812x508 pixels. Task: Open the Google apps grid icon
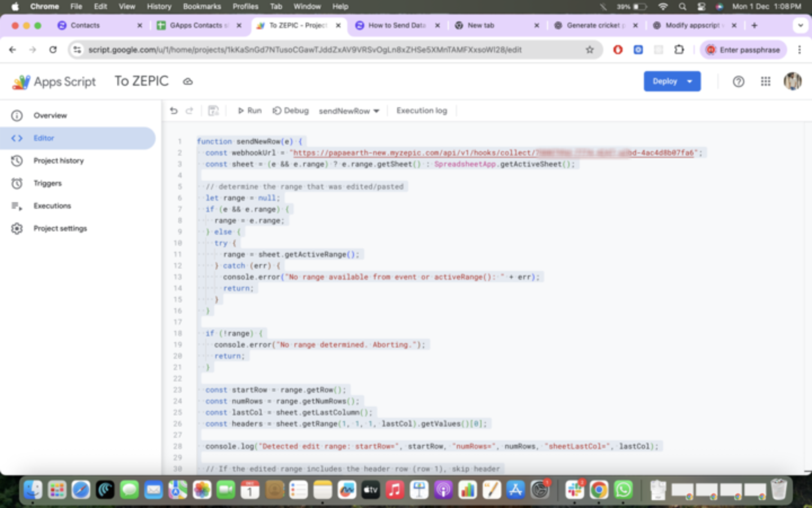(765, 82)
